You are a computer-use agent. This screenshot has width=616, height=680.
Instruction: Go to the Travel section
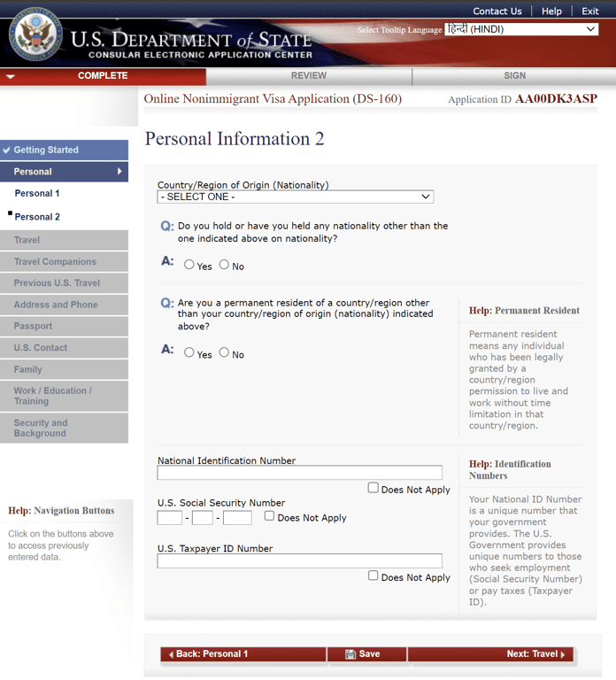point(64,240)
